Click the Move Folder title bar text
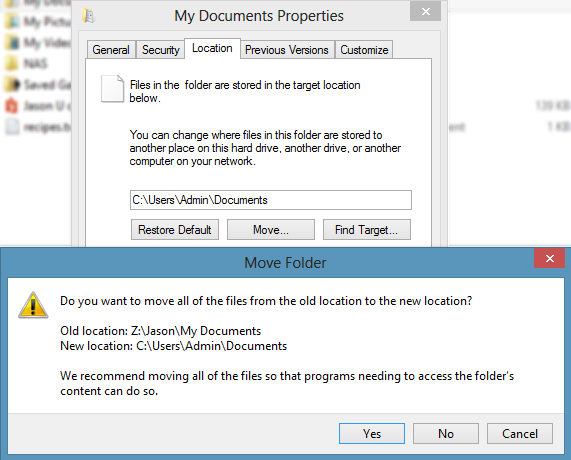The height and width of the screenshot is (460, 571). tap(285, 263)
